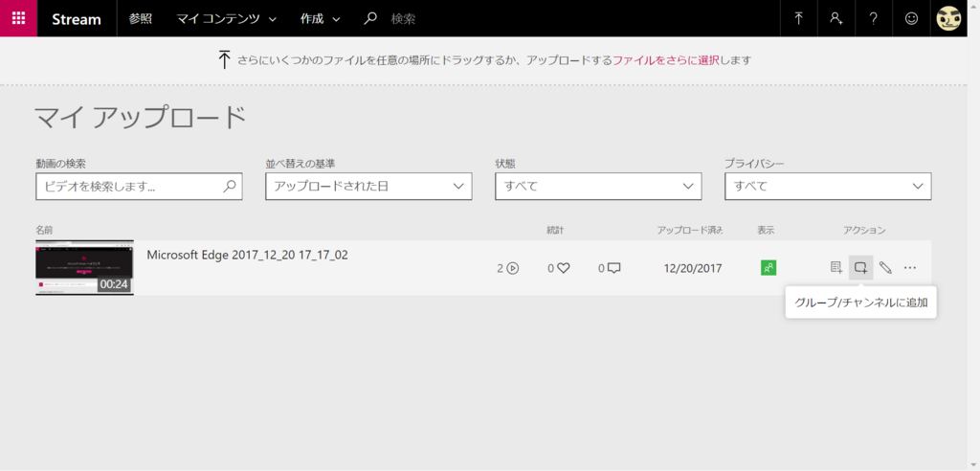Open the user profile avatar
Viewport: 980px width, 471px height.
point(948,19)
